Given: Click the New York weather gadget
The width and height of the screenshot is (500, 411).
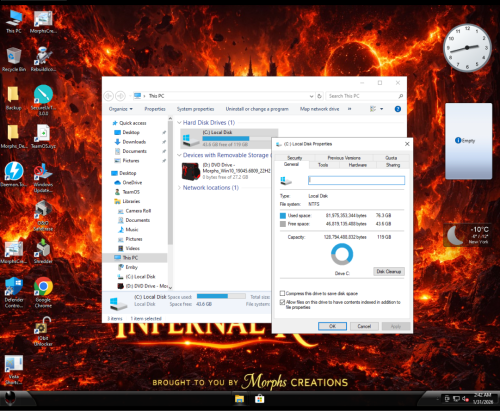Looking at the screenshot, I should click(x=467, y=235).
